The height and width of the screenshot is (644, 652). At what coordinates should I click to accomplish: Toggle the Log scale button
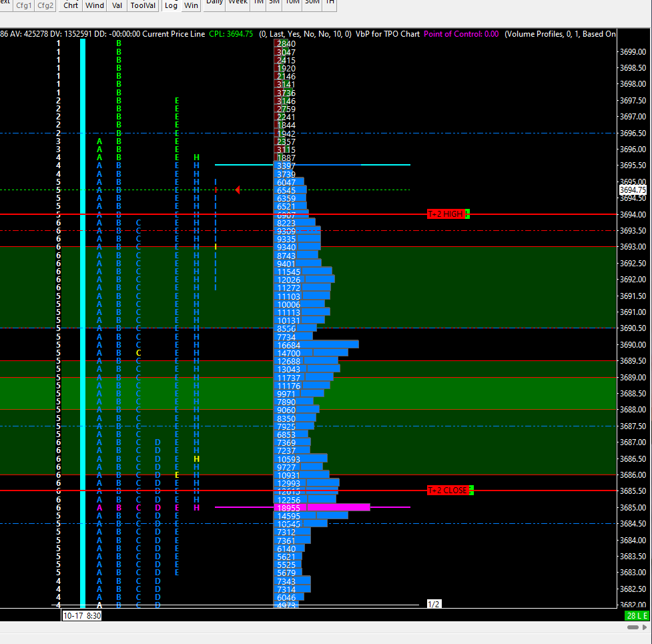point(171,5)
